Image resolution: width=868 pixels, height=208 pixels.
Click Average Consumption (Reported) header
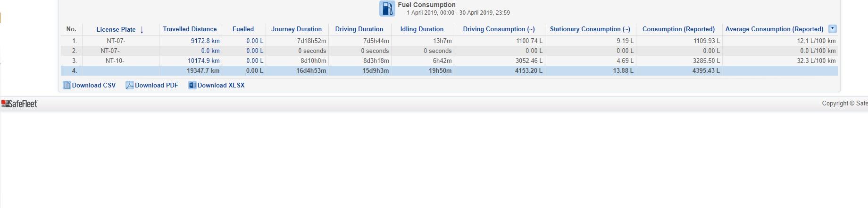[774, 29]
